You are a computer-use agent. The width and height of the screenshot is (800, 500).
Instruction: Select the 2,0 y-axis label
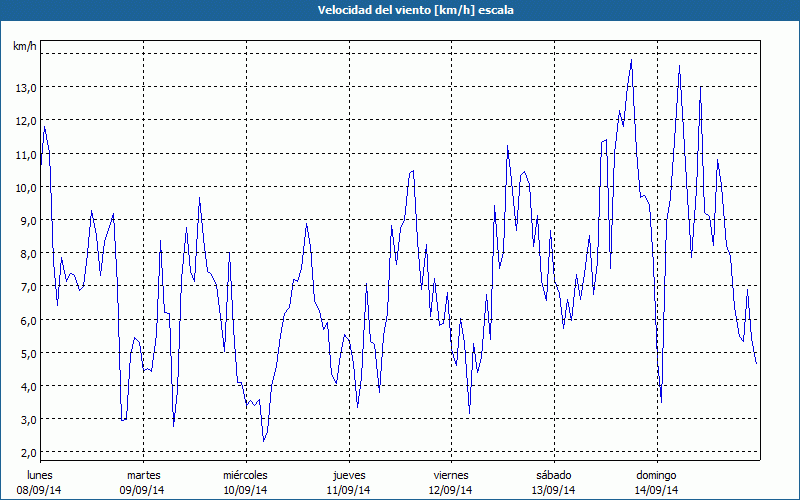coord(26,452)
